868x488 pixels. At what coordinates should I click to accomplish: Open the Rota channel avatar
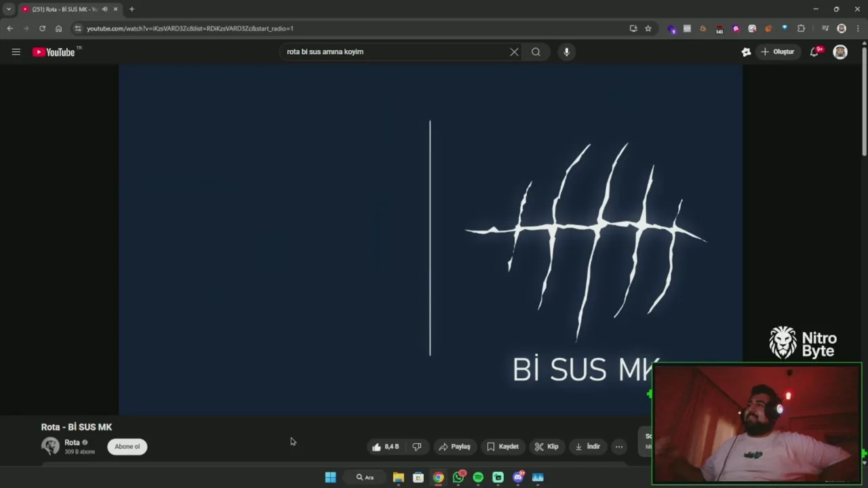click(50, 446)
